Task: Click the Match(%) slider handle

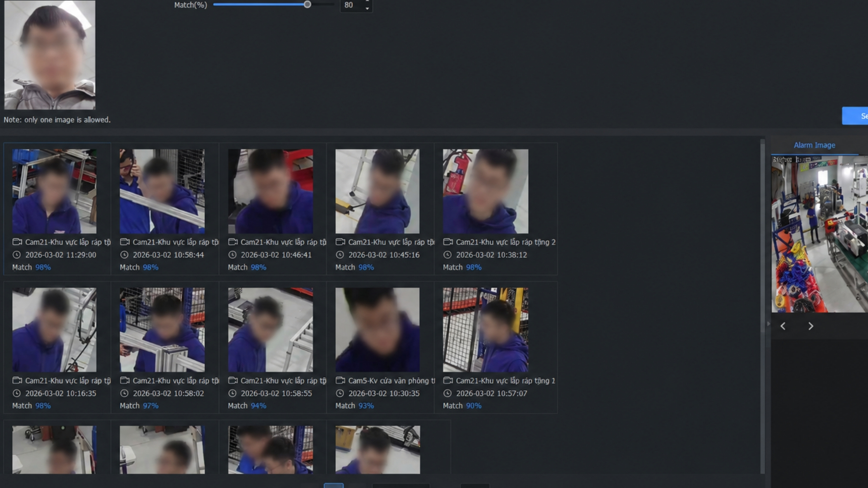Action: [x=307, y=5]
